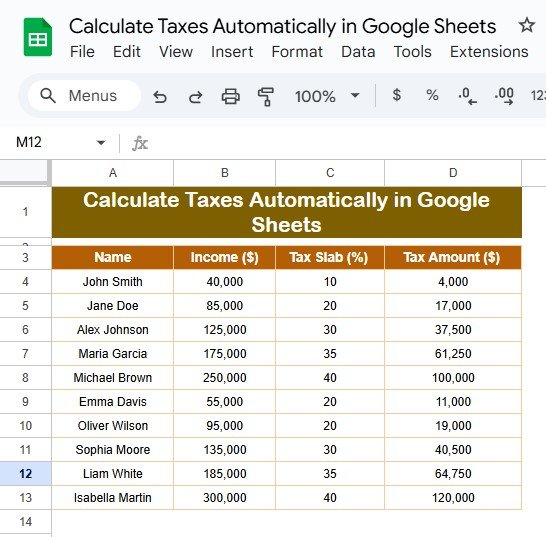Open the Extensions menu
This screenshot has height=537, width=546.
point(489,52)
